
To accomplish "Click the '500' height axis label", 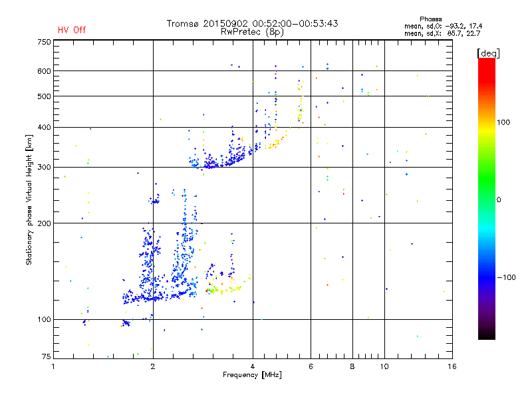I will pos(44,96).
